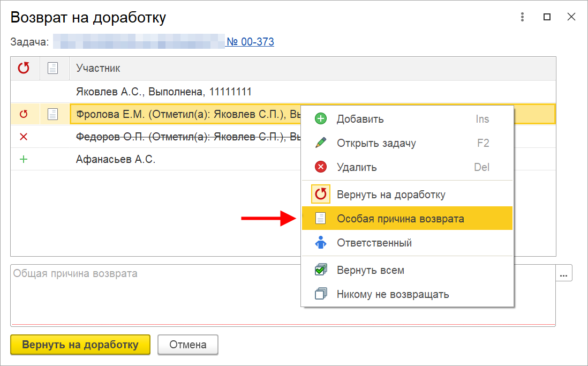Select 'Открыть задачу' from context menu
Image resolution: width=588 pixels, height=366 pixels.
pos(376,143)
